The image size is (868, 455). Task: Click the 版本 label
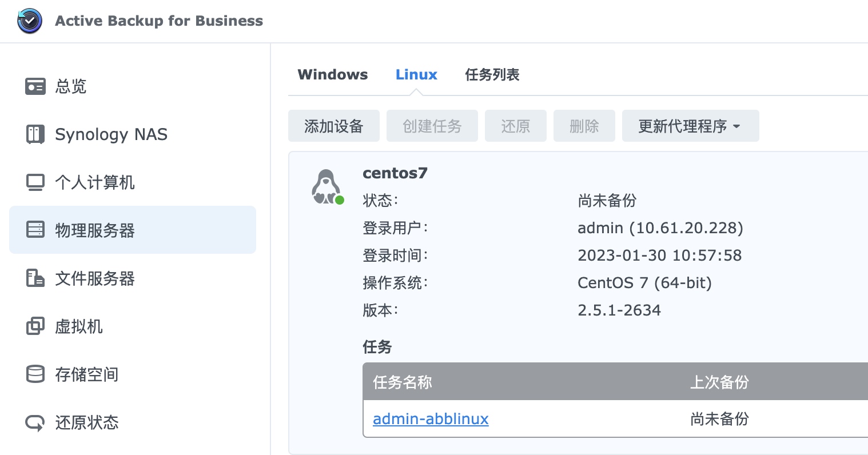380,310
